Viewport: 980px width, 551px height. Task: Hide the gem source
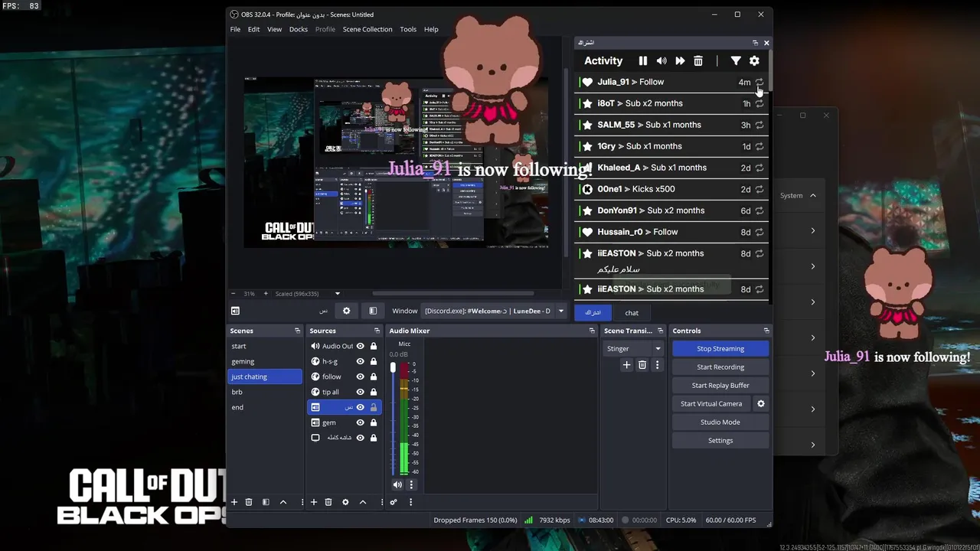360,422
